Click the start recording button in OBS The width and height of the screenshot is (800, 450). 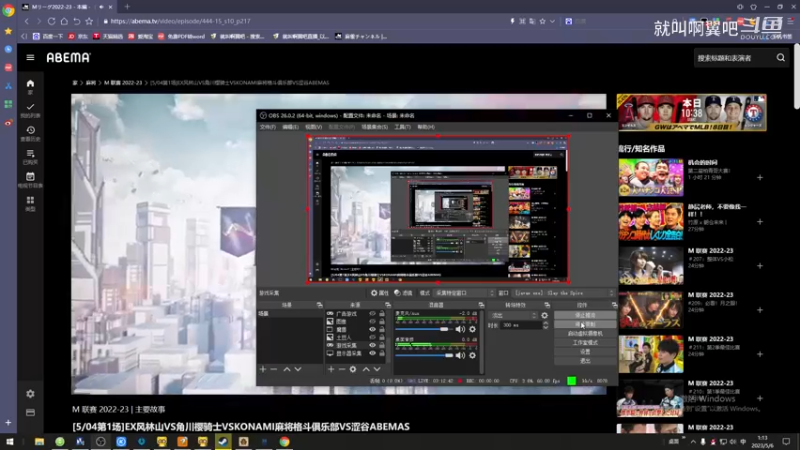pos(585,324)
